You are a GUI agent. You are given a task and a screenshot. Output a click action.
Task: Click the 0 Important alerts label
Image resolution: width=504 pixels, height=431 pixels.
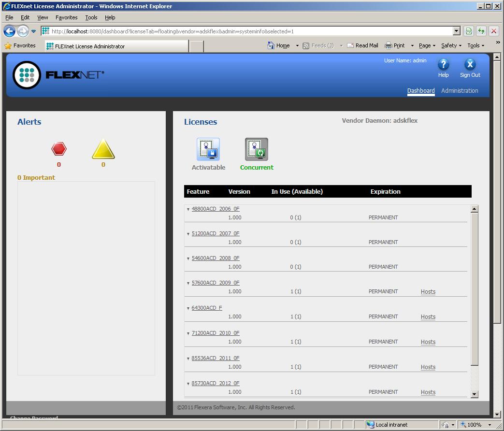click(x=36, y=177)
